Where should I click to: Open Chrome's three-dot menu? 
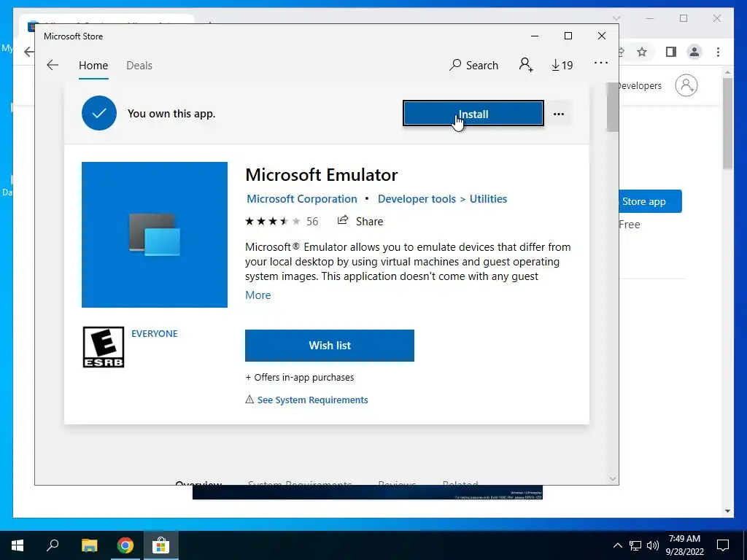[718, 52]
